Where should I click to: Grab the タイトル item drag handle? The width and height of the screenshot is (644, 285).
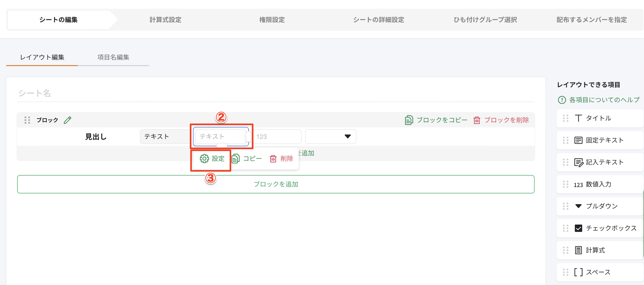(566, 118)
